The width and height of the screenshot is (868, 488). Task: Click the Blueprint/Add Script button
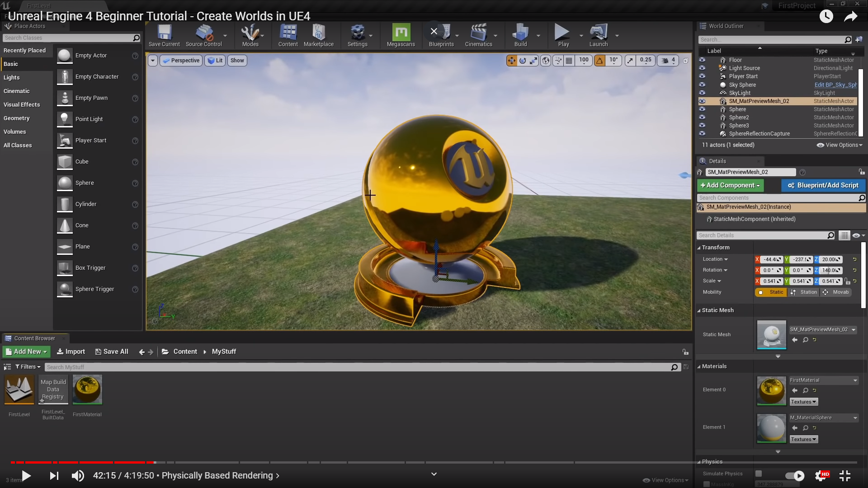coord(823,185)
